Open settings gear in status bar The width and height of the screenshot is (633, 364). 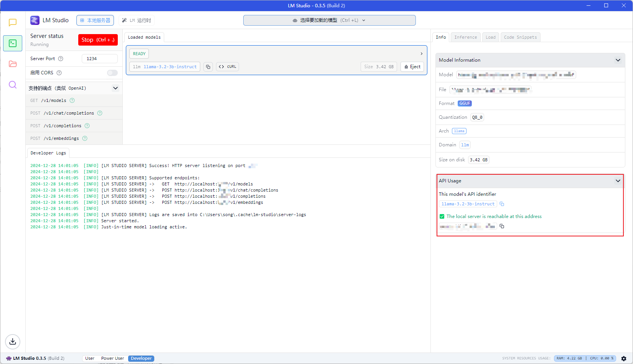click(624, 359)
